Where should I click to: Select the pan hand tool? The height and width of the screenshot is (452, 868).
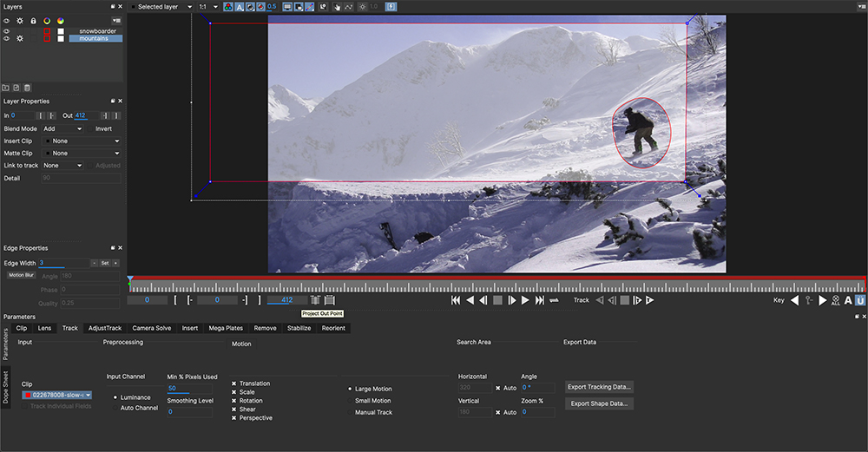337,7
